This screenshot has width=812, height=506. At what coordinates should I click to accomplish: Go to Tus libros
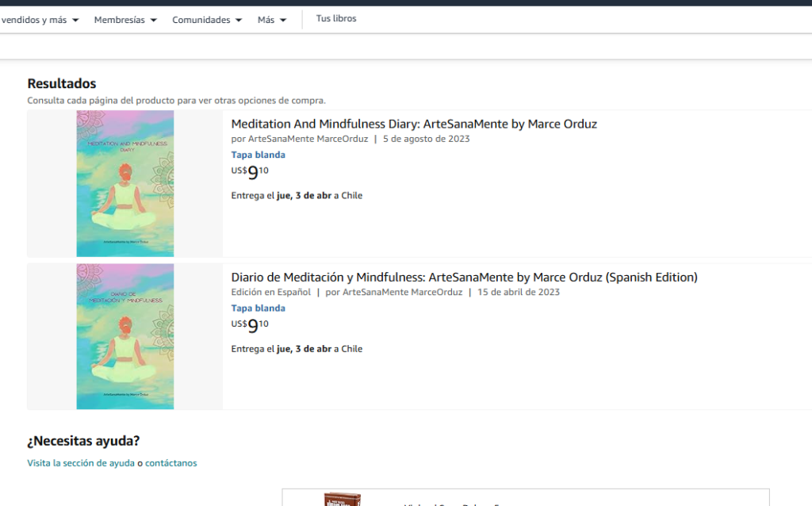[336, 19]
